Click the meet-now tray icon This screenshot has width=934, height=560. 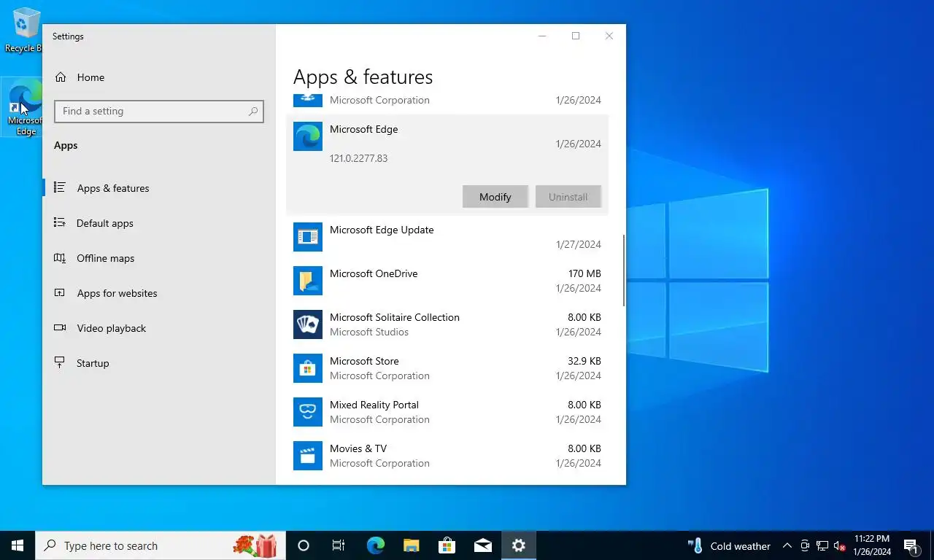805,545
